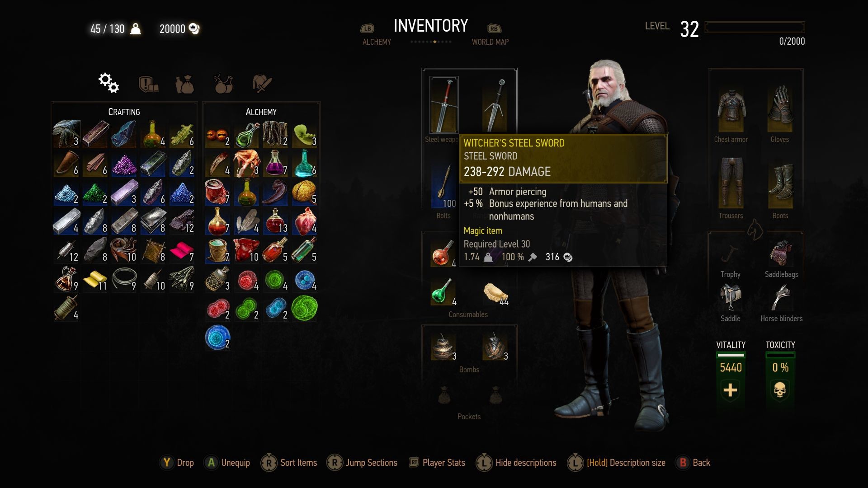
Task: Open the food and potions category tab
Action: (x=223, y=84)
